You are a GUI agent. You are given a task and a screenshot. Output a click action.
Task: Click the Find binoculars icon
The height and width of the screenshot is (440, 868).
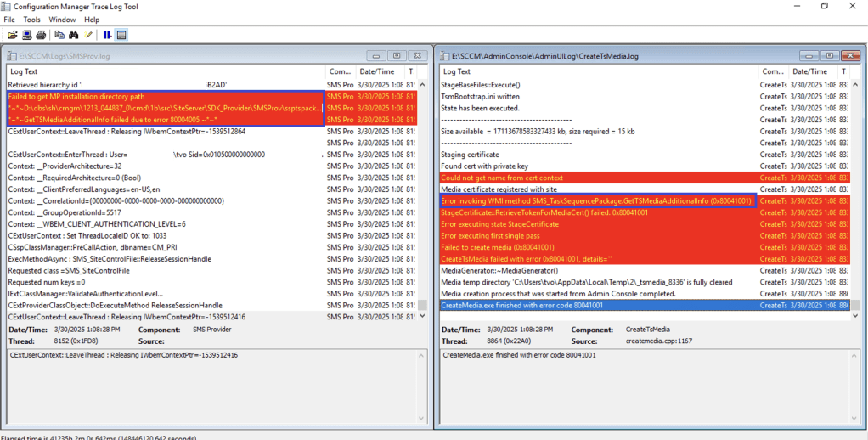tap(74, 35)
